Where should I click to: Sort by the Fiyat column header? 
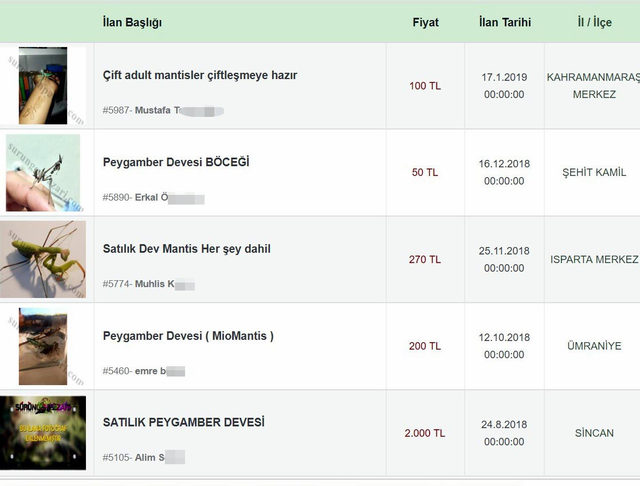click(x=425, y=22)
